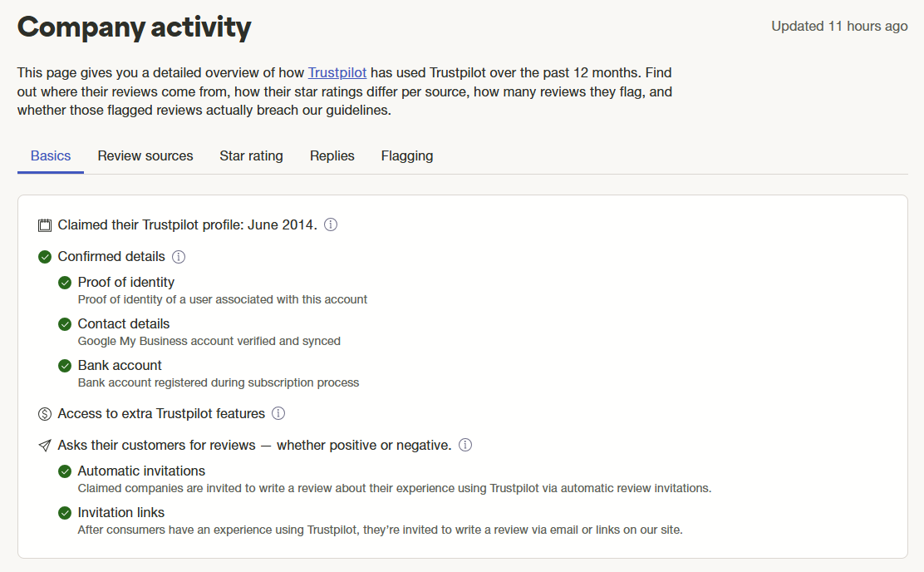
Task: Click the checkmark icon beside Contact details
Action: [65, 324]
